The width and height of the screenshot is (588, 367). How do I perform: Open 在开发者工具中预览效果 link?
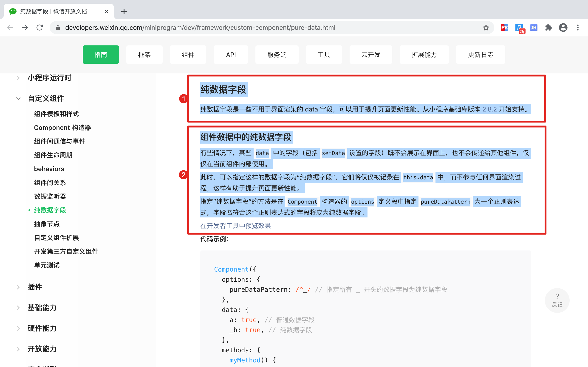pos(235,226)
